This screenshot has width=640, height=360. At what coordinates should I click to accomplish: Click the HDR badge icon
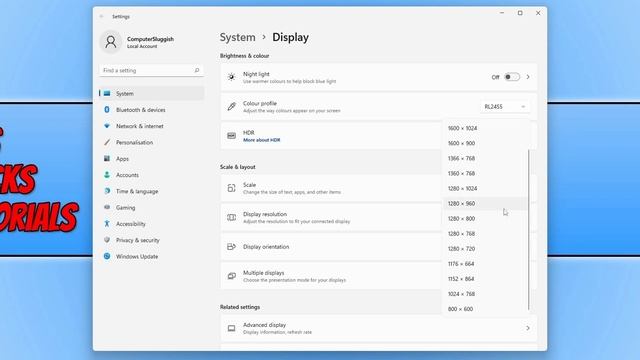(x=231, y=136)
